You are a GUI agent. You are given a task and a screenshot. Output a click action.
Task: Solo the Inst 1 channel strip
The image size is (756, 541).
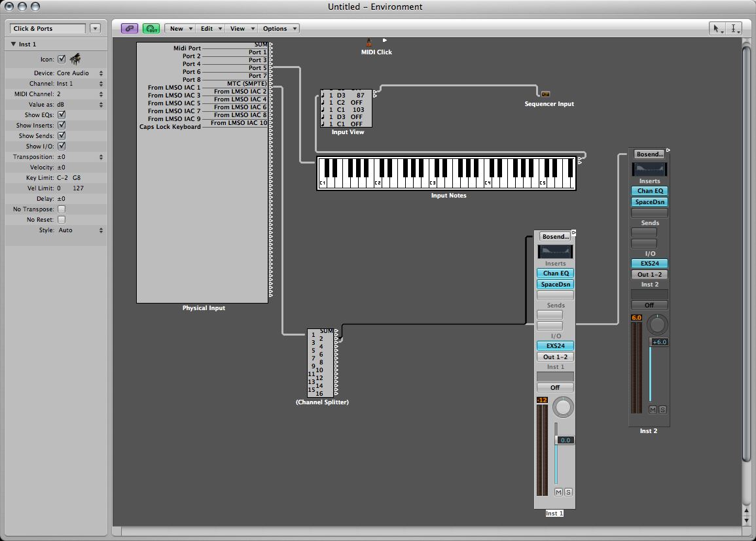568,492
